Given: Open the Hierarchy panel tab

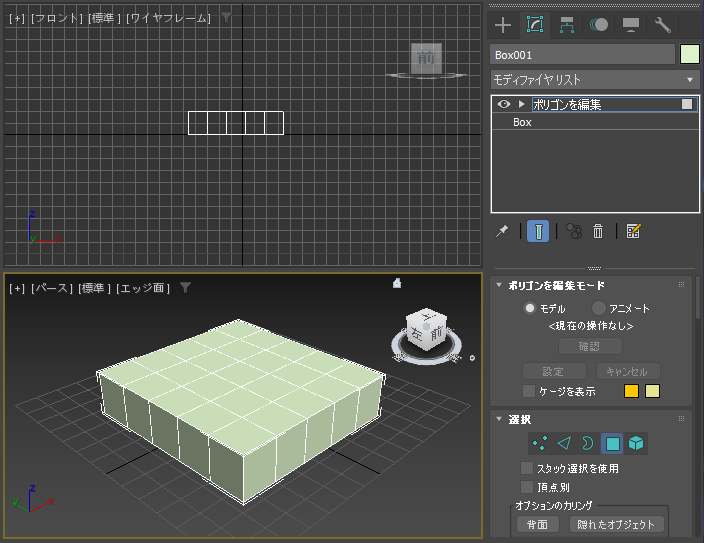Looking at the screenshot, I should 567,25.
